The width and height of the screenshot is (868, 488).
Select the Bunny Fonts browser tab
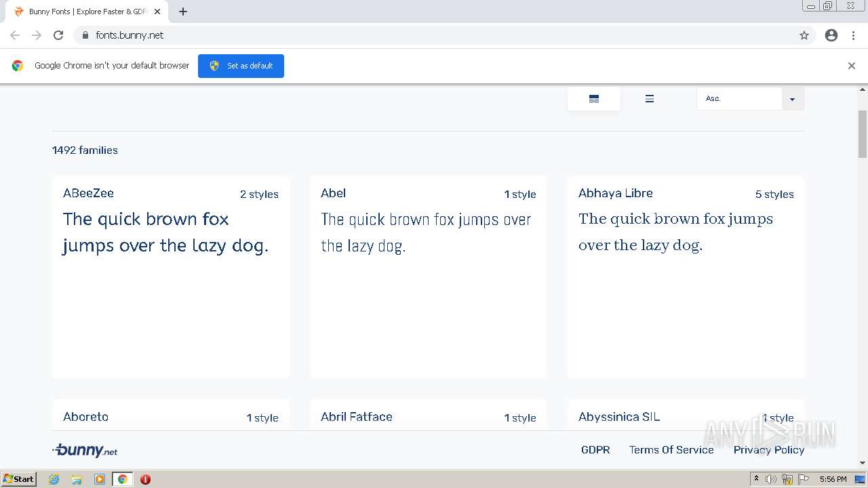tap(87, 12)
